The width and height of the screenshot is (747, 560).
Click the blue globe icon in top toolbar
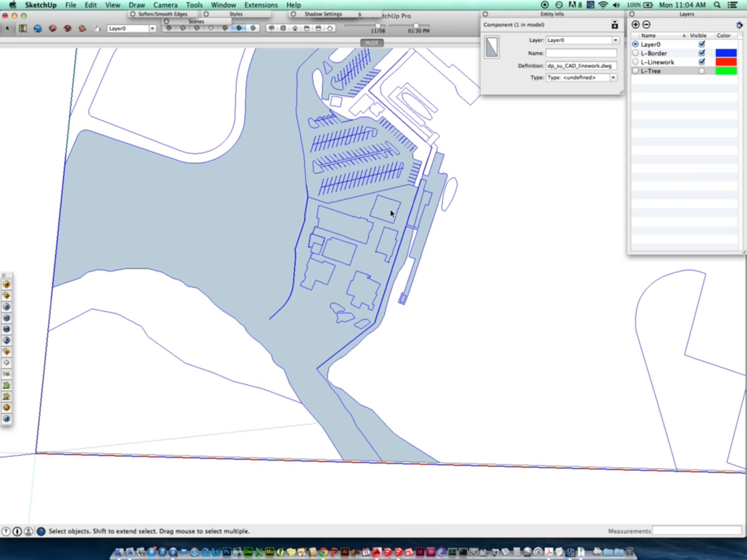pyautogui.click(x=37, y=29)
